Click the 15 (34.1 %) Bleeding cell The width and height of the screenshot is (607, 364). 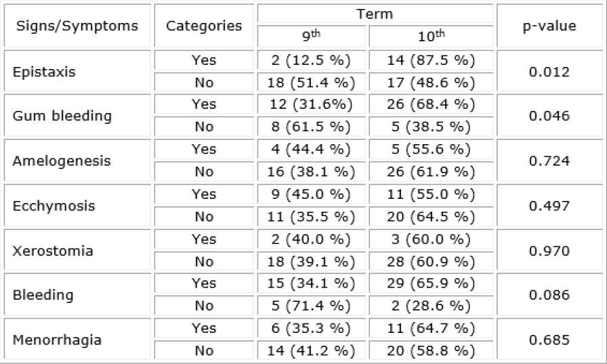tap(312, 283)
